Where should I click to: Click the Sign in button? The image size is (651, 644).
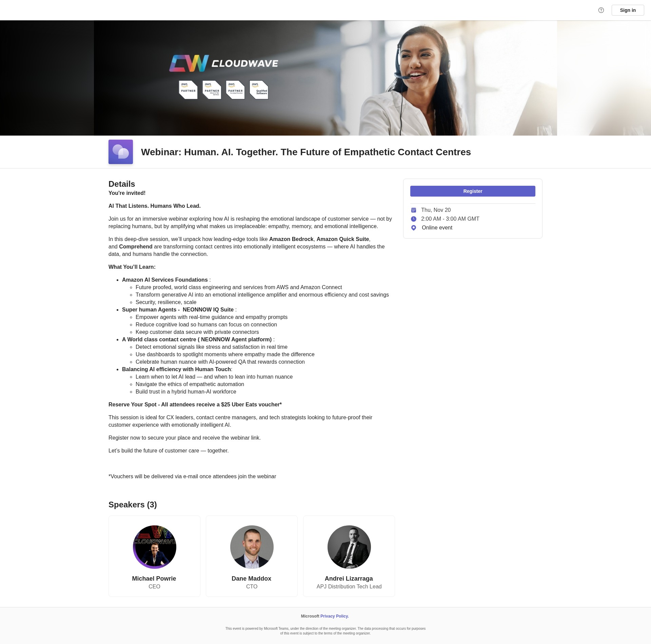pyautogui.click(x=628, y=10)
